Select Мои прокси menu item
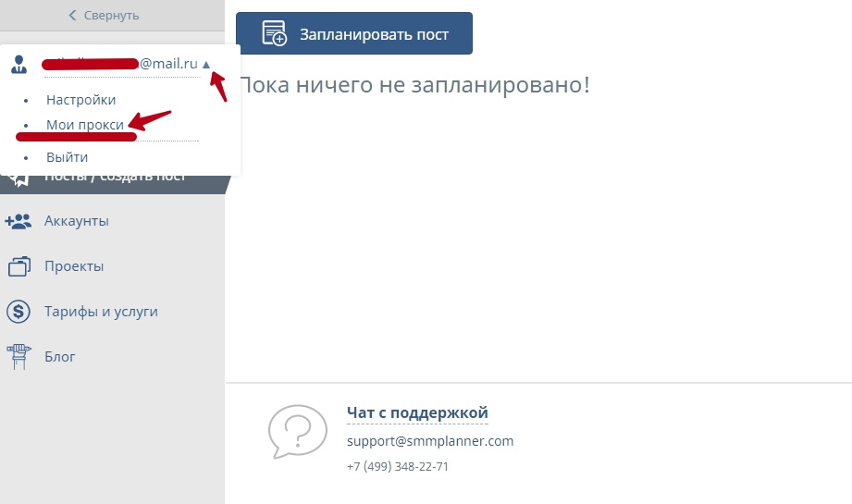 84,125
